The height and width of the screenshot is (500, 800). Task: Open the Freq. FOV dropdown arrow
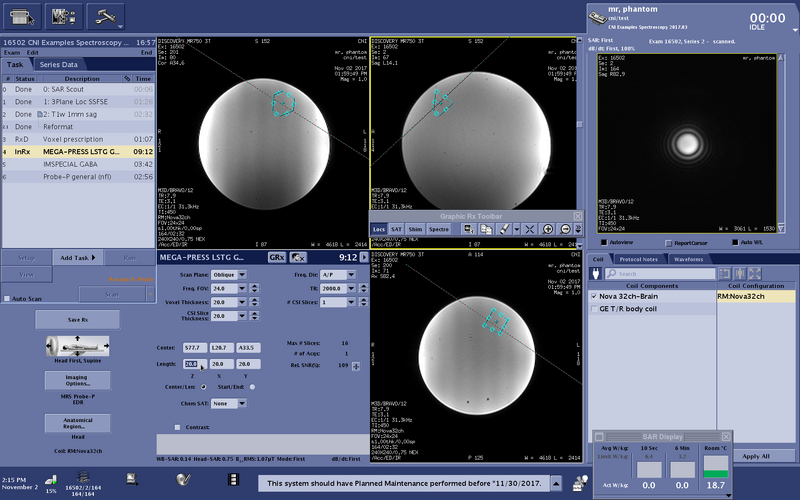tap(242, 288)
